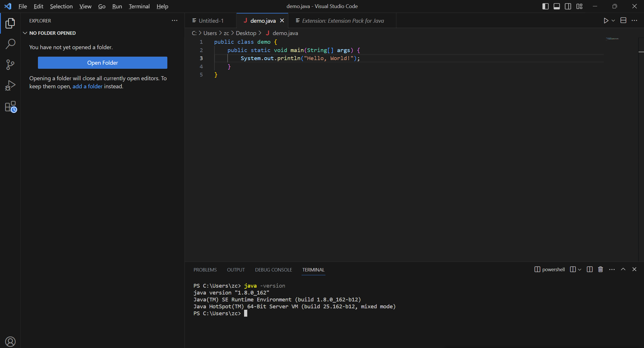Collapse the NO FOLDER OPENED section

tap(25, 33)
